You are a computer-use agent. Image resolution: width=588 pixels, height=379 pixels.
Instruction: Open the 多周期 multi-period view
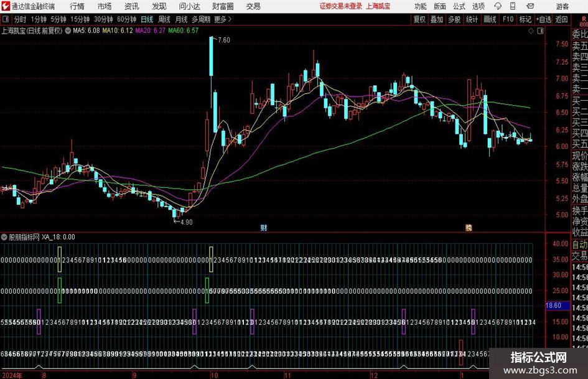pyautogui.click(x=201, y=19)
